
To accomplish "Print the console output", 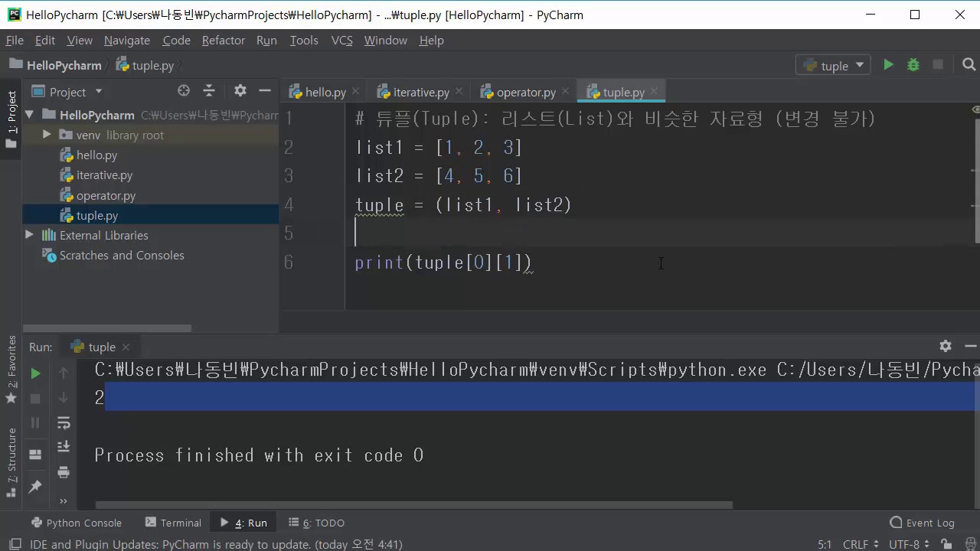I will tap(64, 472).
